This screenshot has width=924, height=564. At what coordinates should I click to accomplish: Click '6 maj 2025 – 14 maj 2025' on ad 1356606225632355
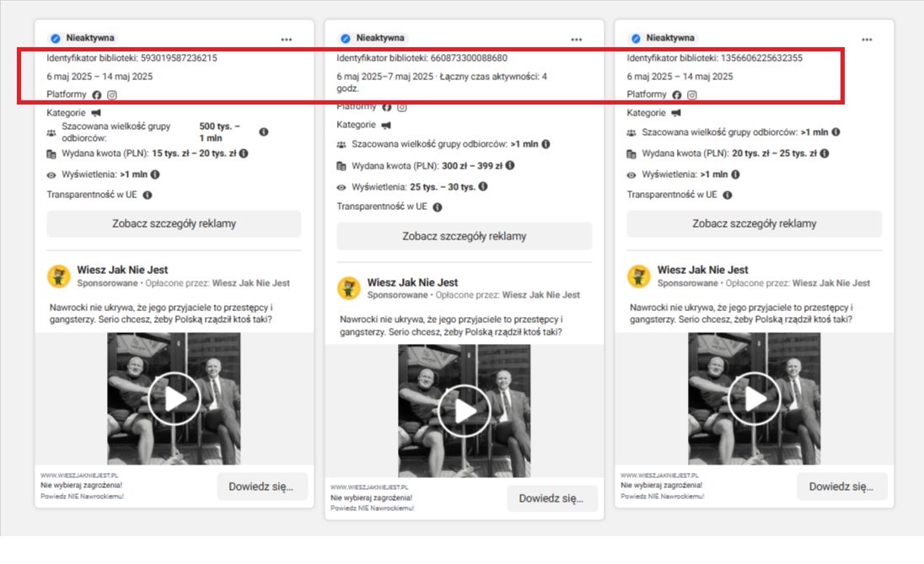pyautogui.click(x=680, y=77)
